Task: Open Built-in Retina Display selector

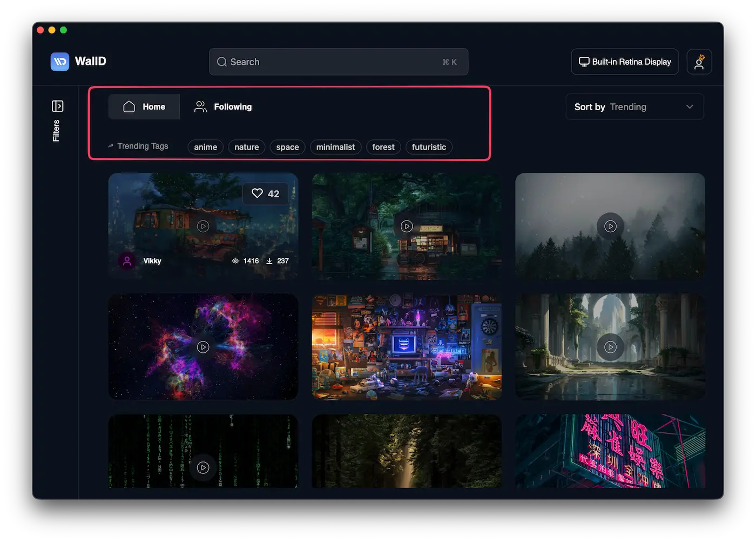Action: pyautogui.click(x=625, y=62)
